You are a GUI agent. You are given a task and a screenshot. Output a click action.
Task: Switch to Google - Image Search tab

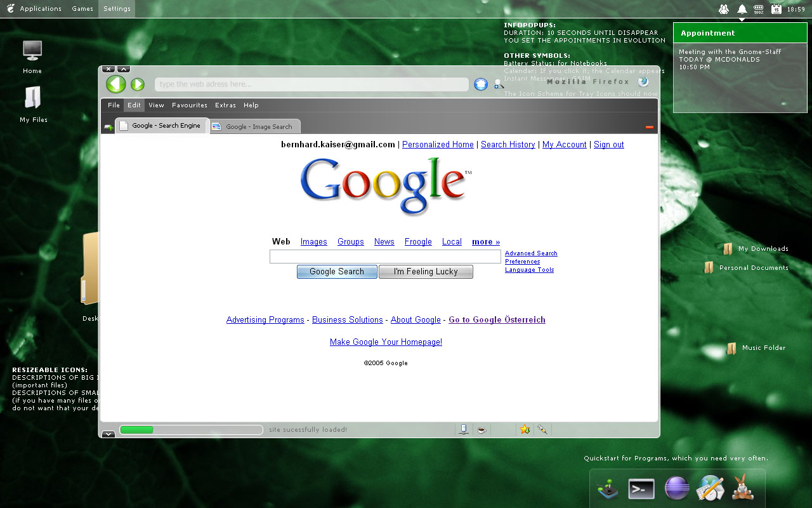(x=254, y=126)
